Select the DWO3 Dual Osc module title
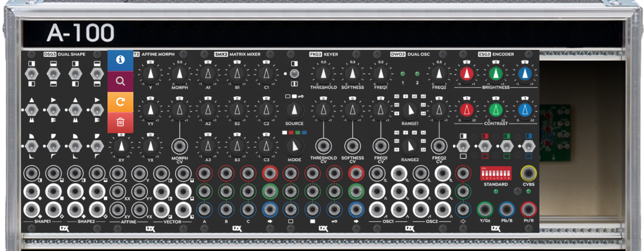 tap(410, 55)
